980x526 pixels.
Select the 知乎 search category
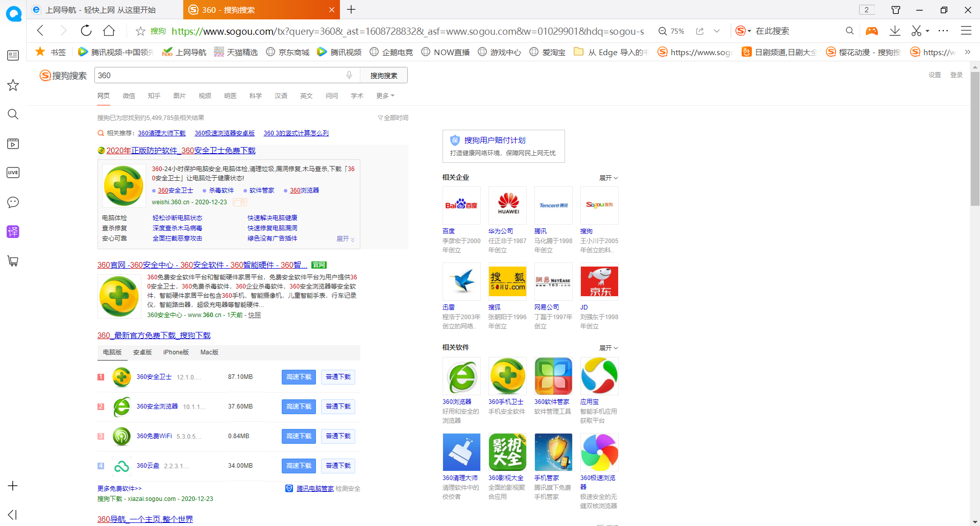(154, 96)
